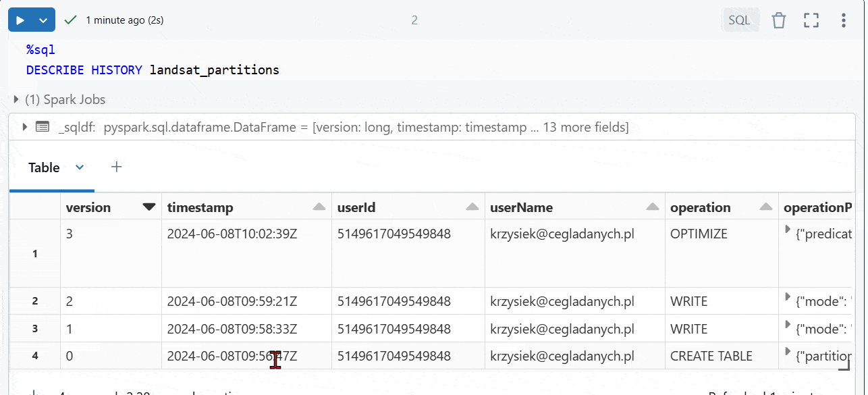
Task: Click the SQL language selector
Action: coord(739,20)
